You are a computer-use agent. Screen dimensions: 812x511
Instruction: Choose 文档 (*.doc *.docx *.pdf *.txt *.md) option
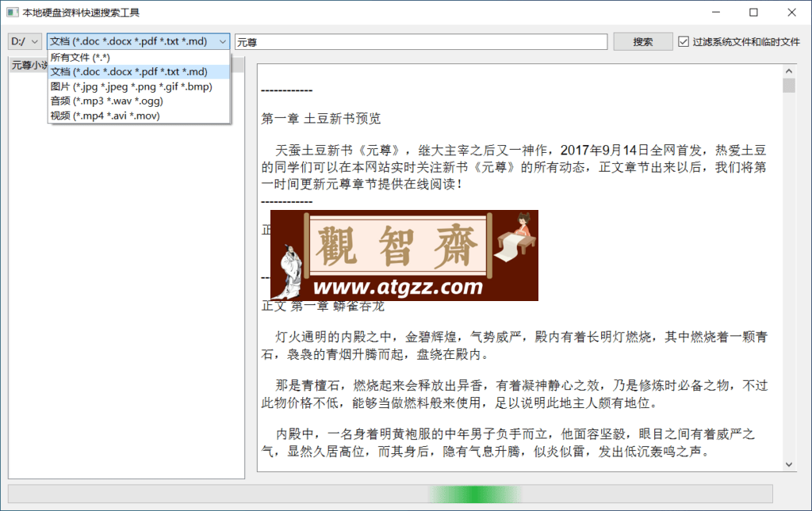[139, 72]
